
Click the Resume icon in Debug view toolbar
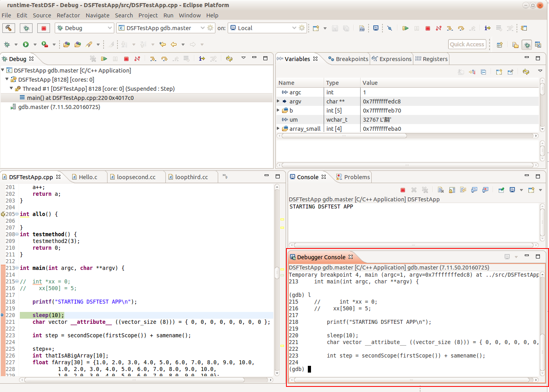[104, 59]
